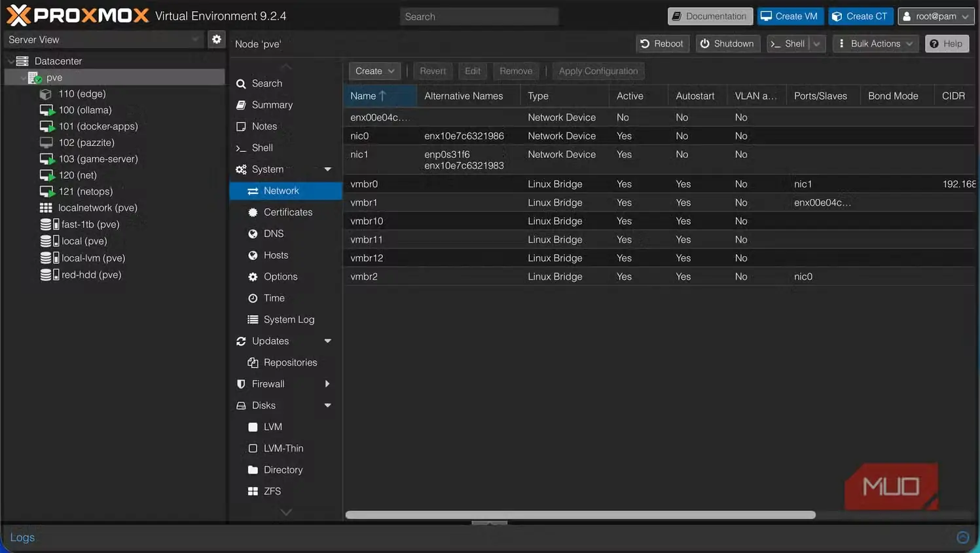Screen dimensions: 980x553
Task: Select the Datacenter server icon
Action: pyautogui.click(x=22, y=61)
